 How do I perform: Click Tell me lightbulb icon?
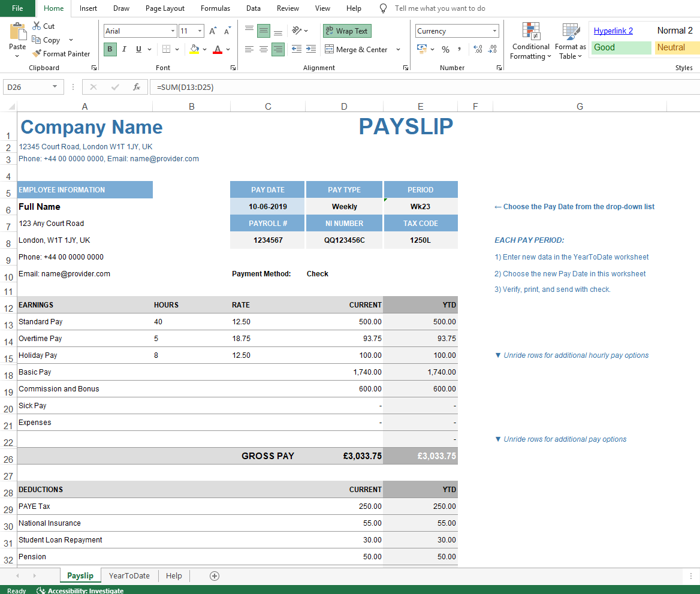tap(383, 8)
